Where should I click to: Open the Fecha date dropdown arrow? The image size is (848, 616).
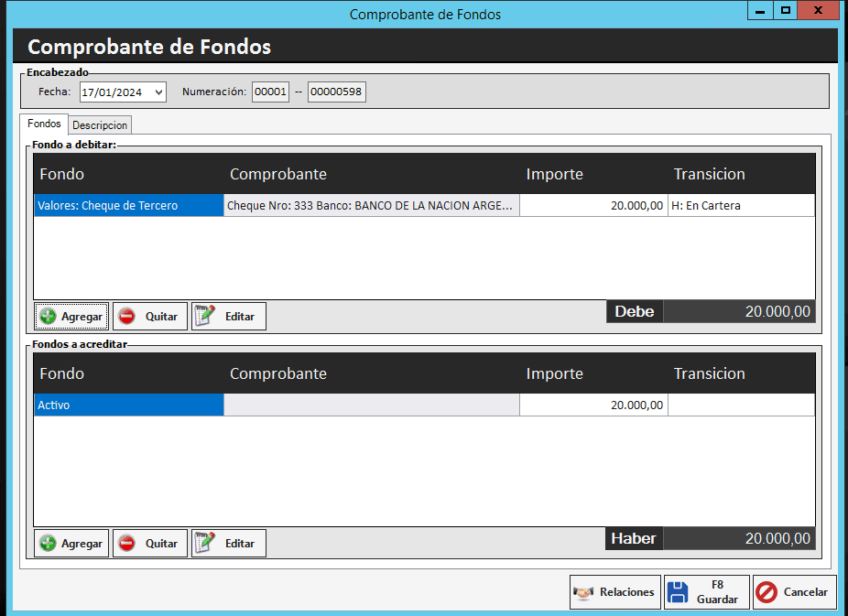158,92
